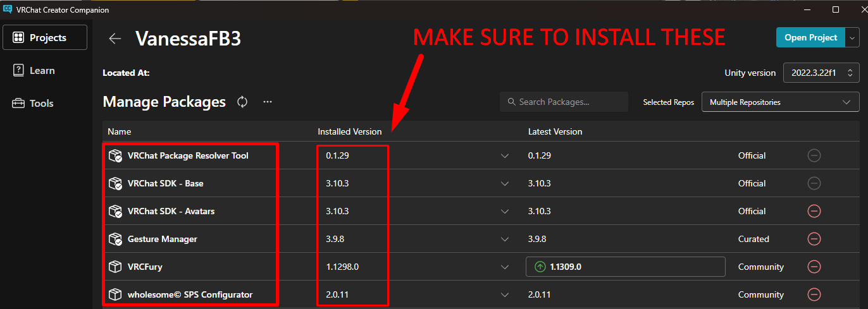Click the VRCFury package icon
The width and height of the screenshot is (868, 309).
point(115,267)
